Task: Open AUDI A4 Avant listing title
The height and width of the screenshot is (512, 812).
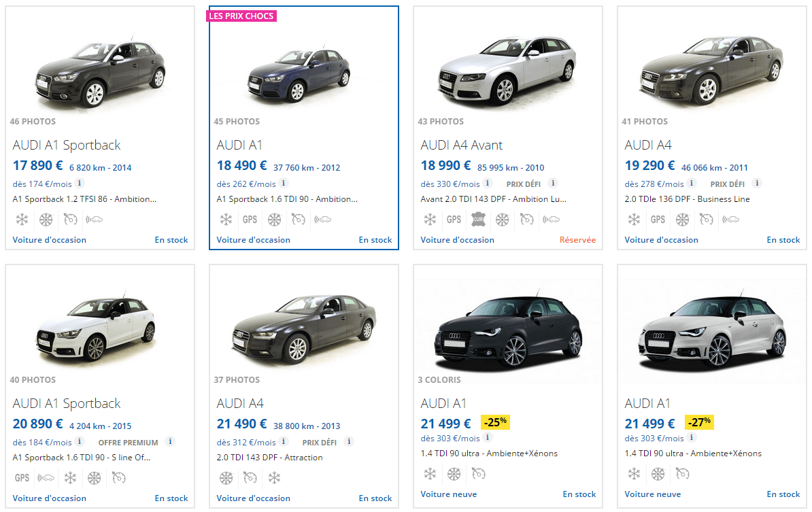Action: [x=462, y=145]
